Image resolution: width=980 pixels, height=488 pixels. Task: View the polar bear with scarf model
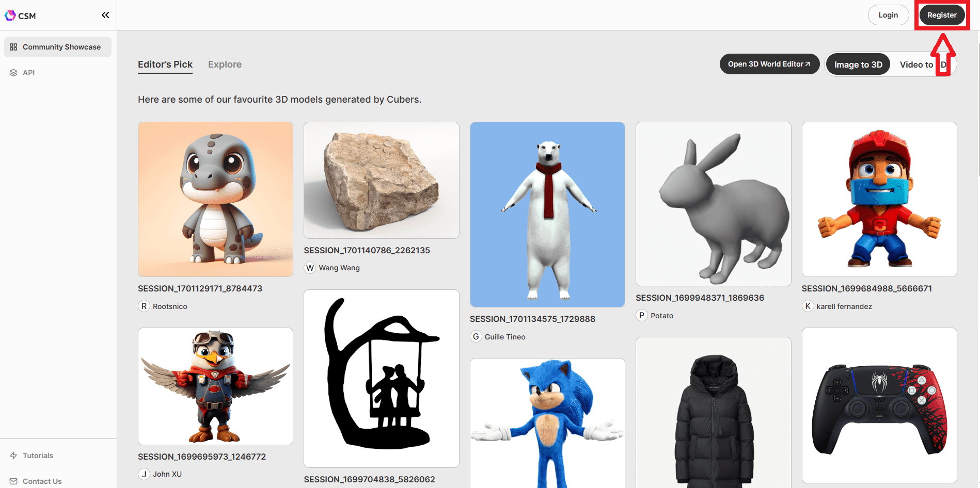pyautogui.click(x=547, y=214)
